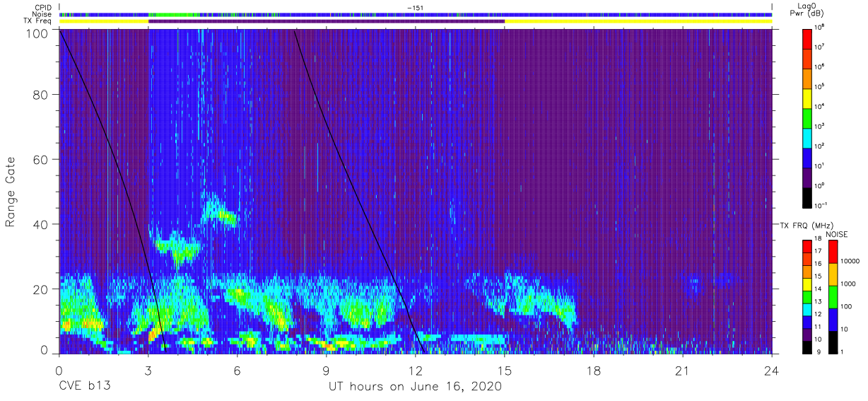Click y-axis tick label '80'
Viewport: 868px width, 401px height.
tap(42, 94)
